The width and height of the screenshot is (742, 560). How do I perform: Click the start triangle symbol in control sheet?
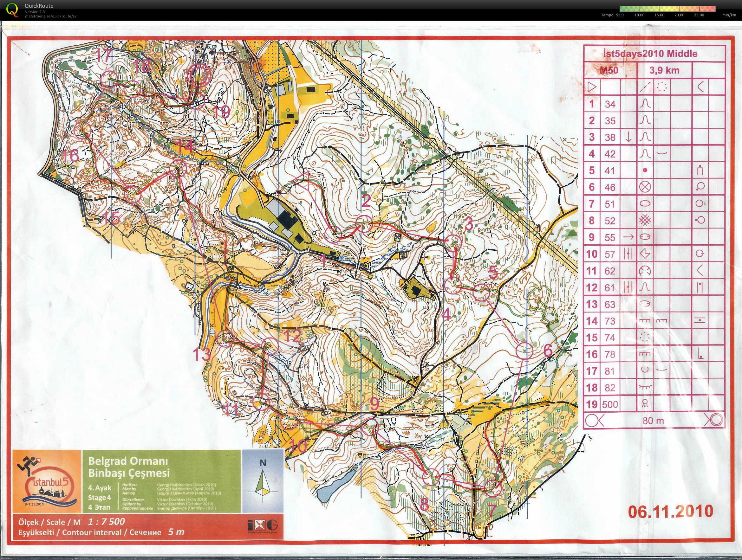(592, 87)
